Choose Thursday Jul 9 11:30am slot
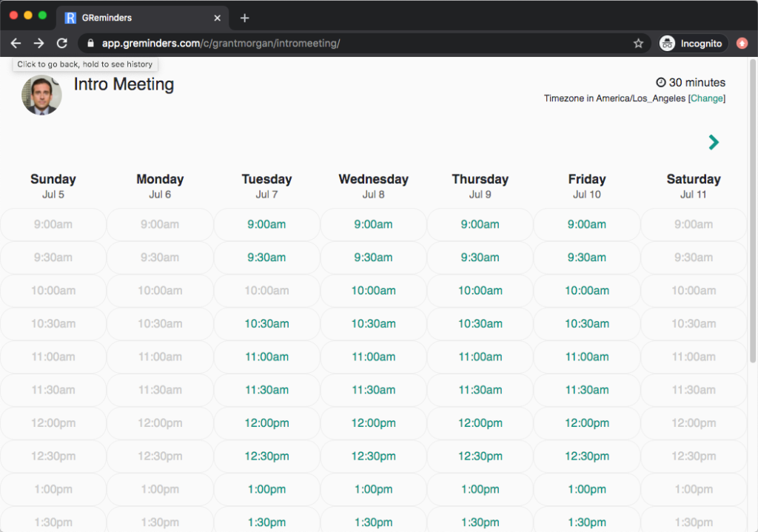The image size is (758, 532). pos(480,390)
